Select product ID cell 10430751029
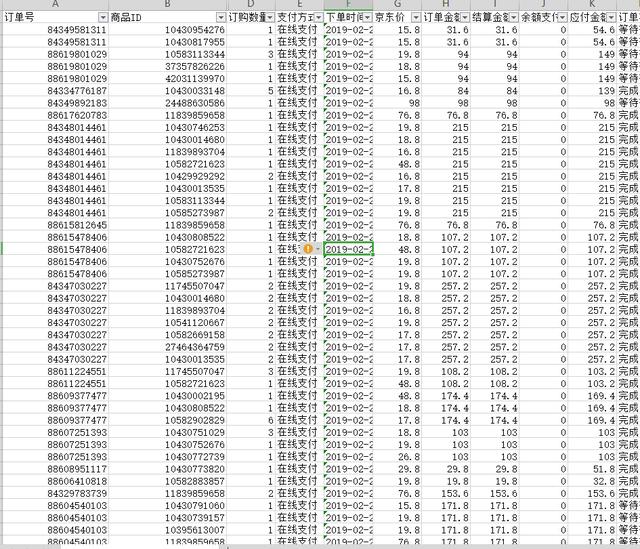The image size is (640, 549). pyautogui.click(x=167, y=432)
